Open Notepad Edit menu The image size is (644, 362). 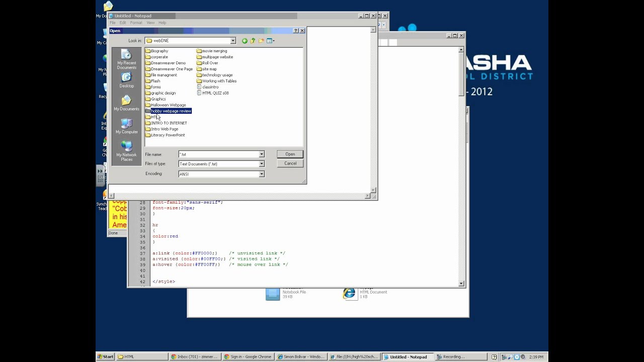pyautogui.click(x=123, y=23)
